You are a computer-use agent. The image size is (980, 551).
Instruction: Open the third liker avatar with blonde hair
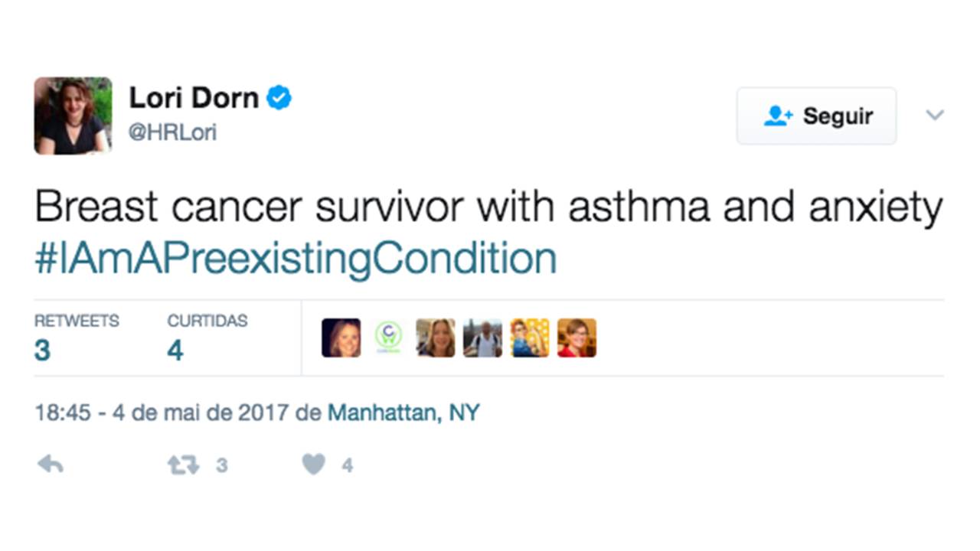coord(435,338)
